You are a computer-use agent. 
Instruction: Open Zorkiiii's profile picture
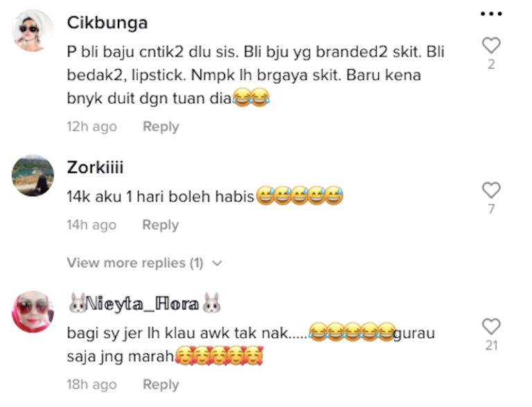pos(33,175)
